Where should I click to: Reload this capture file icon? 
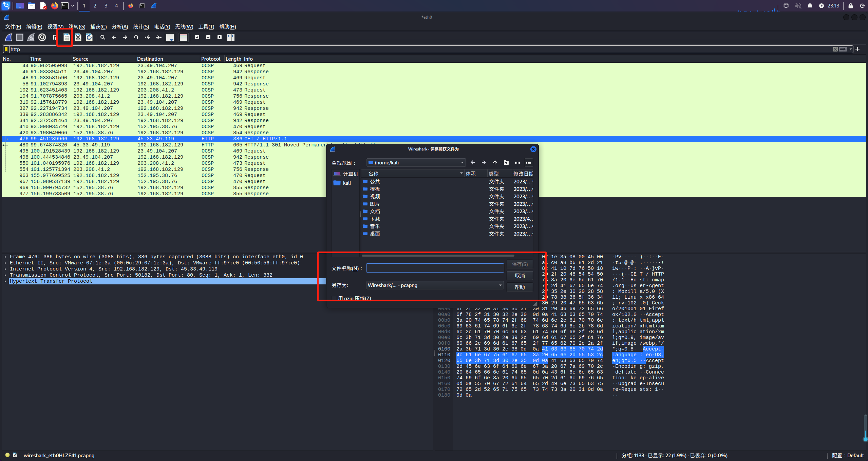coord(89,37)
